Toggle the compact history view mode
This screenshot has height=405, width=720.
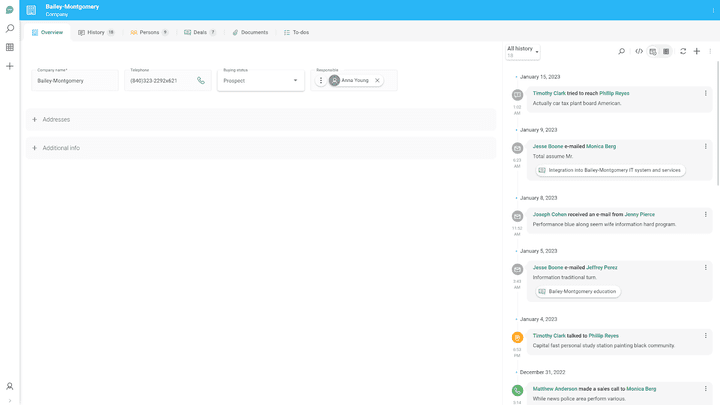[x=666, y=51]
